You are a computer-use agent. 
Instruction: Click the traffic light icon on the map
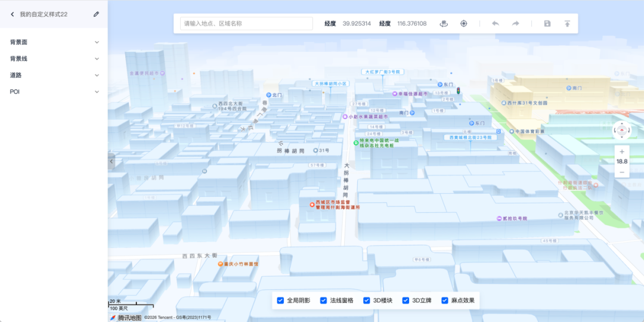tap(458, 91)
